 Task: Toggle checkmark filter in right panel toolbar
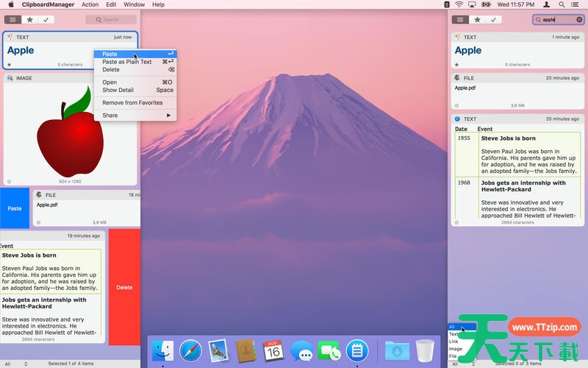pyautogui.click(x=493, y=20)
